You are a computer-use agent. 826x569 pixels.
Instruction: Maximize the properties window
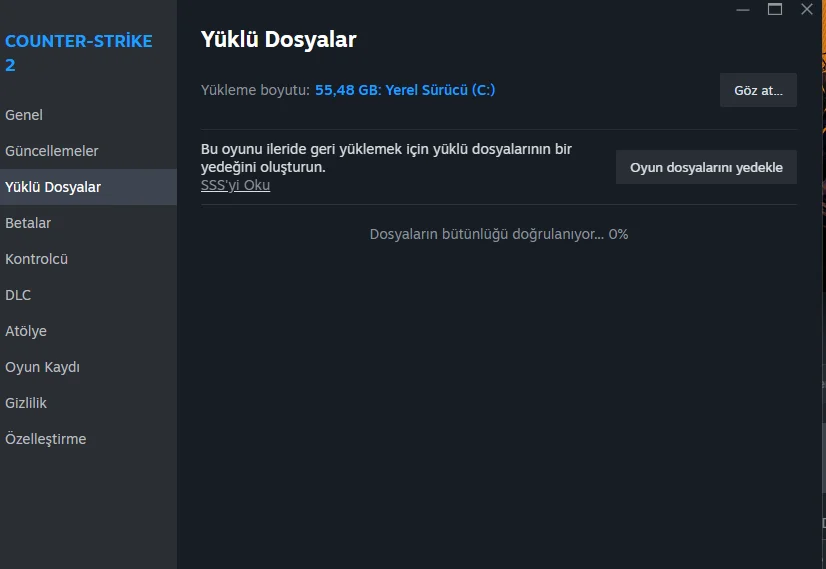point(774,9)
